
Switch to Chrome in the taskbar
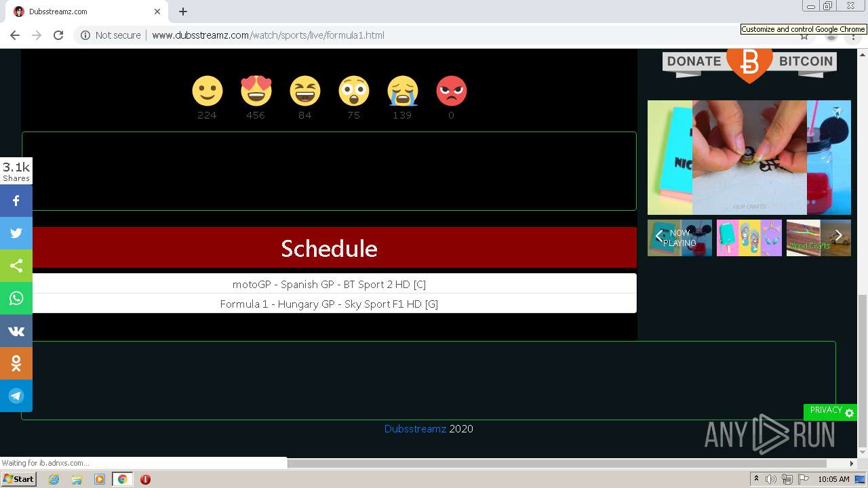pos(123,479)
